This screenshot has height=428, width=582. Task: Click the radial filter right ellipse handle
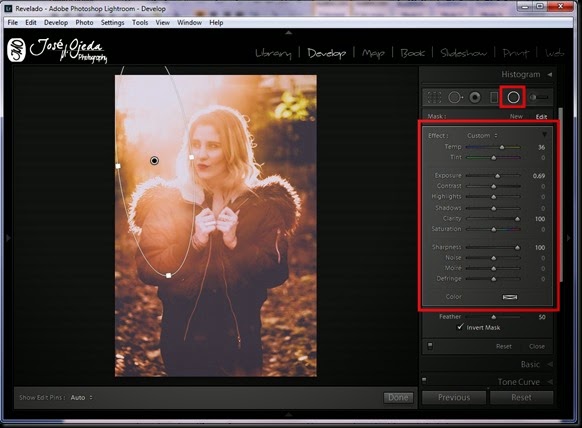(x=192, y=157)
